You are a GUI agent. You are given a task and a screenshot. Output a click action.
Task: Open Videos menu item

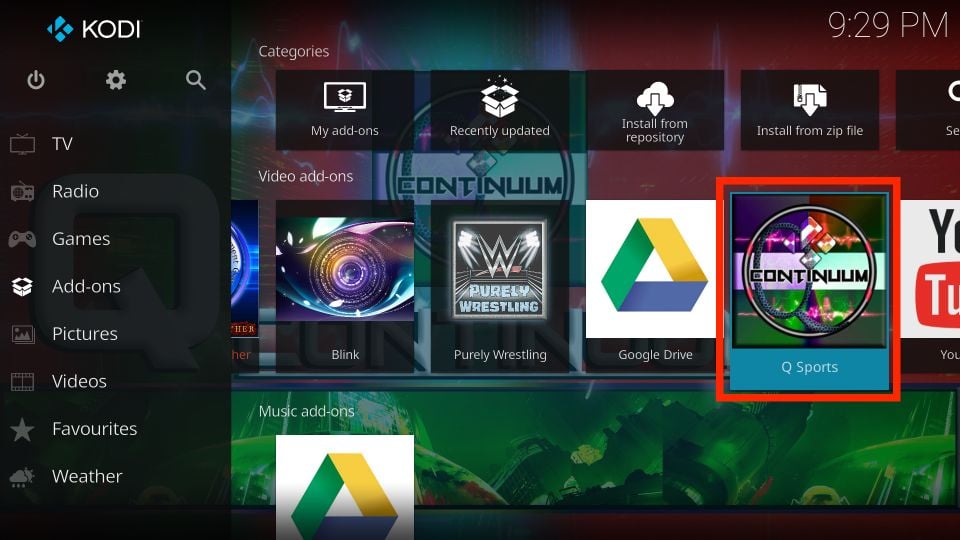pos(79,381)
